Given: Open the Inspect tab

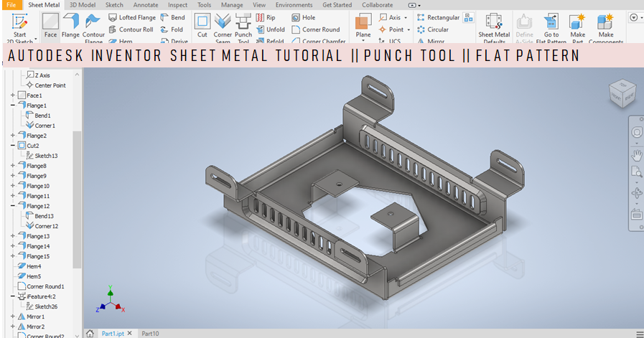Looking at the screenshot, I should pyautogui.click(x=177, y=5).
